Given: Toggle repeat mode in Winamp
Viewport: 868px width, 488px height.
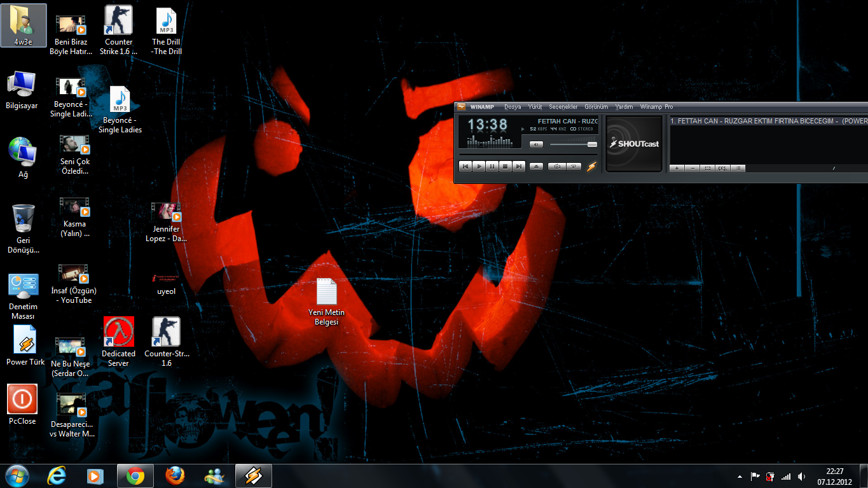Looking at the screenshot, I should tap(574, 167).
